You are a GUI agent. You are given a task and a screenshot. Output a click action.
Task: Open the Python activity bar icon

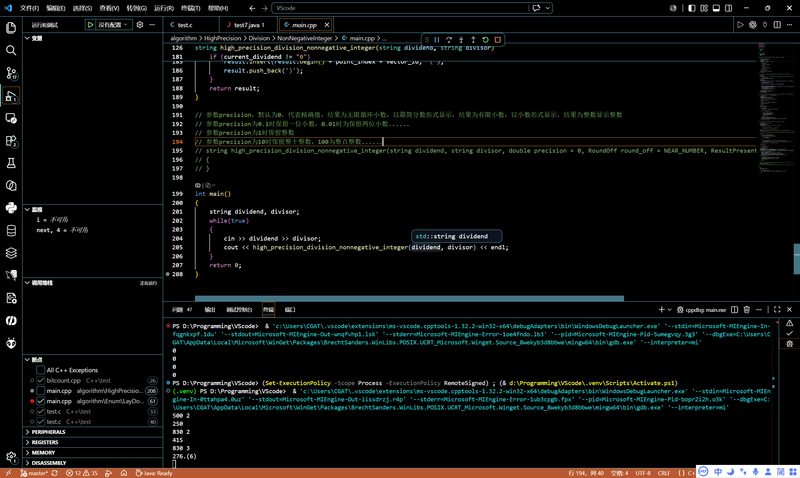pos(11,208)
